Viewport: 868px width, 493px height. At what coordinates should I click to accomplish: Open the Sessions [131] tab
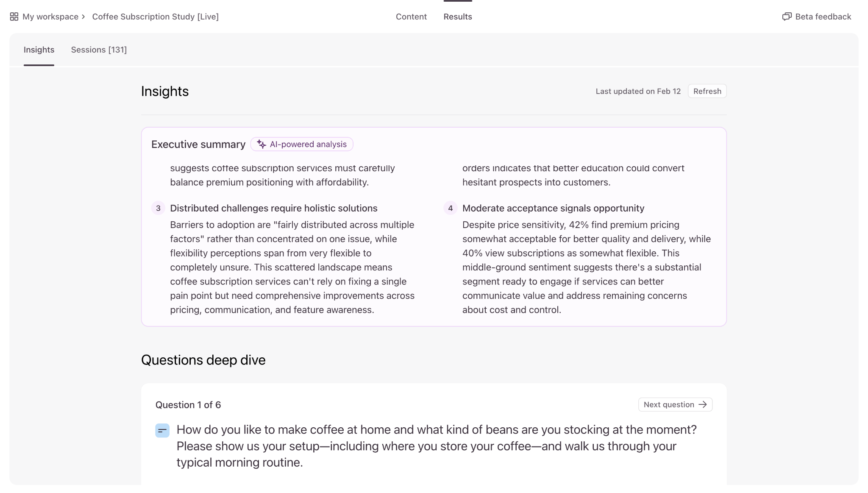pyautogui.click(x=99, y=50)
